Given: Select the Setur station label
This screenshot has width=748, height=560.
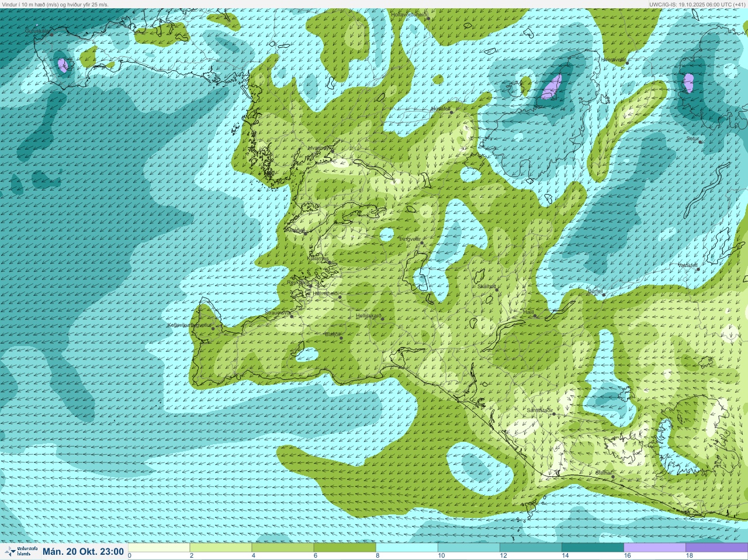Looking at the screenshot, I should 692,138.
